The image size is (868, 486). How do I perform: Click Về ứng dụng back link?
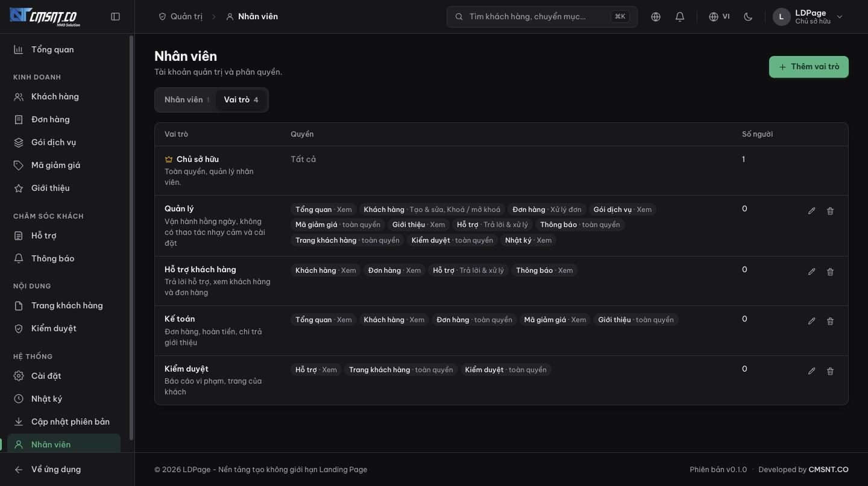[x=64, y=469]
